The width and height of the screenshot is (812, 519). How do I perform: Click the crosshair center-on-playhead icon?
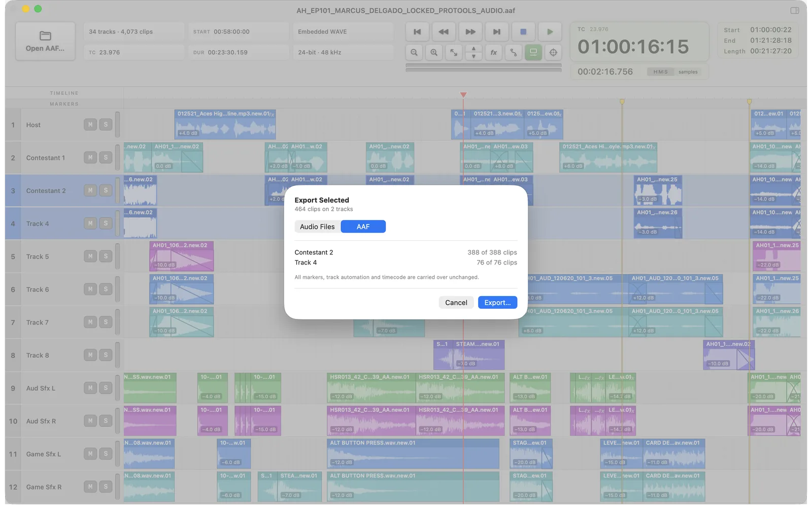click(x=553, y=52)
